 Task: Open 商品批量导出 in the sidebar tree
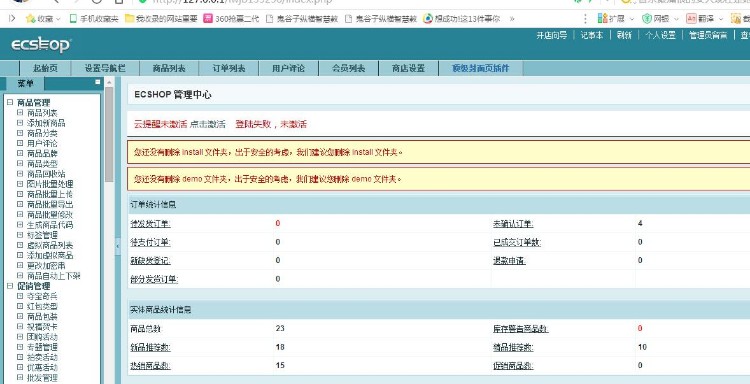coord(50,204)
